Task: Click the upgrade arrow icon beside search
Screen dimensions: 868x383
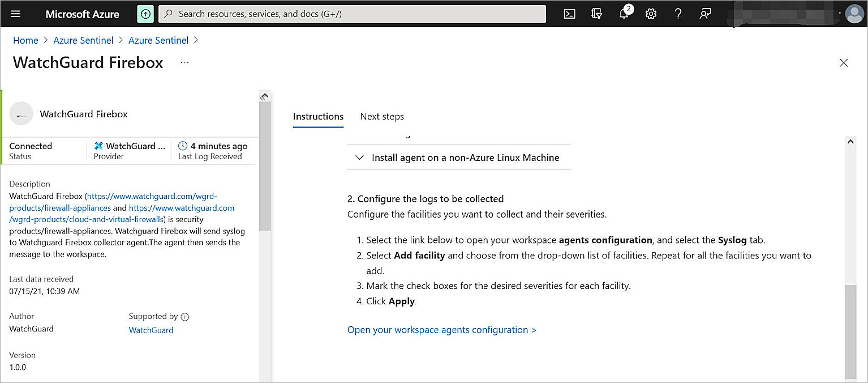Action: coord(145,14)
